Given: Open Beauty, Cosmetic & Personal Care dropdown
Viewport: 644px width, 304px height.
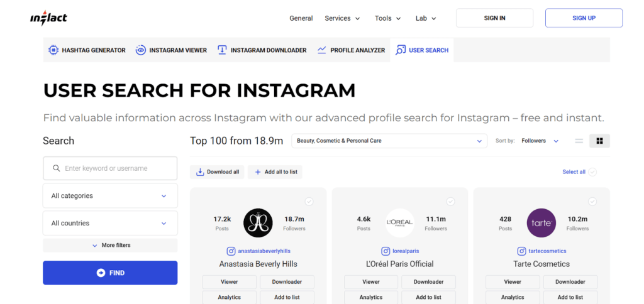Looking at the screenshot, I should click(x=389, y=141).
